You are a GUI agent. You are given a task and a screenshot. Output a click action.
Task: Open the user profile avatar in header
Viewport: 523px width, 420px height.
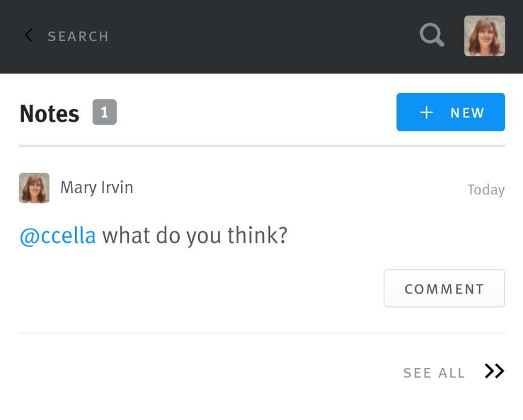coord(484,36)
